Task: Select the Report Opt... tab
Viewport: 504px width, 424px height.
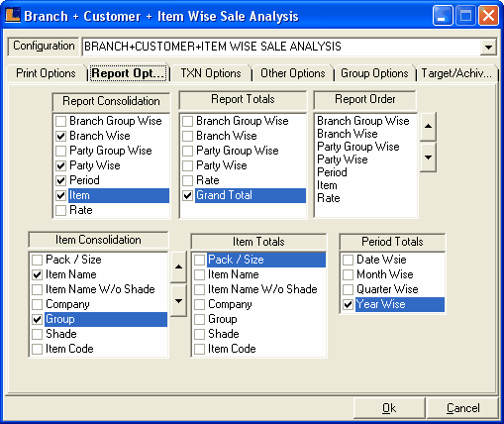Action: tap(129, 73)
